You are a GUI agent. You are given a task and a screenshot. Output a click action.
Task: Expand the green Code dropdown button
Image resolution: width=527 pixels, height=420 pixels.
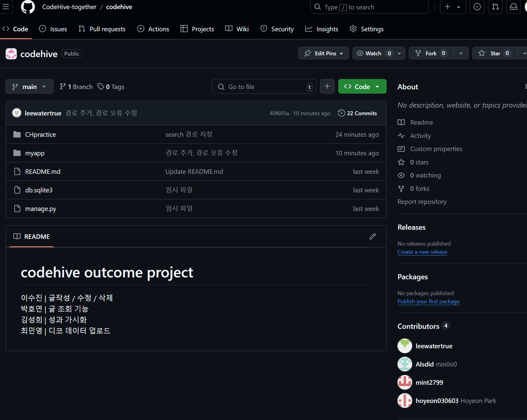click(x=362, y=87)
